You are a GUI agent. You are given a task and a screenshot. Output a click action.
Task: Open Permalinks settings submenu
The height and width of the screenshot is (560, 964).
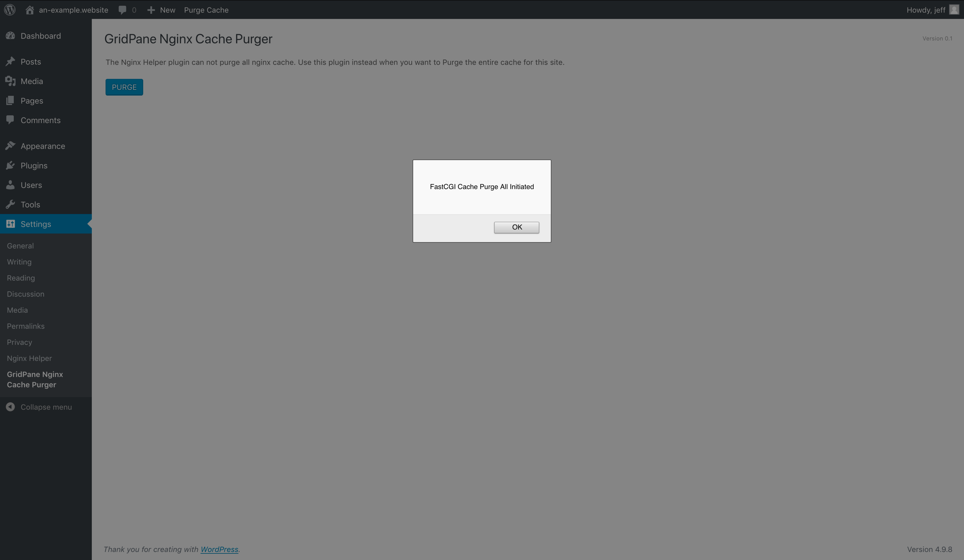pyautogui.click(x=26, y=326)
